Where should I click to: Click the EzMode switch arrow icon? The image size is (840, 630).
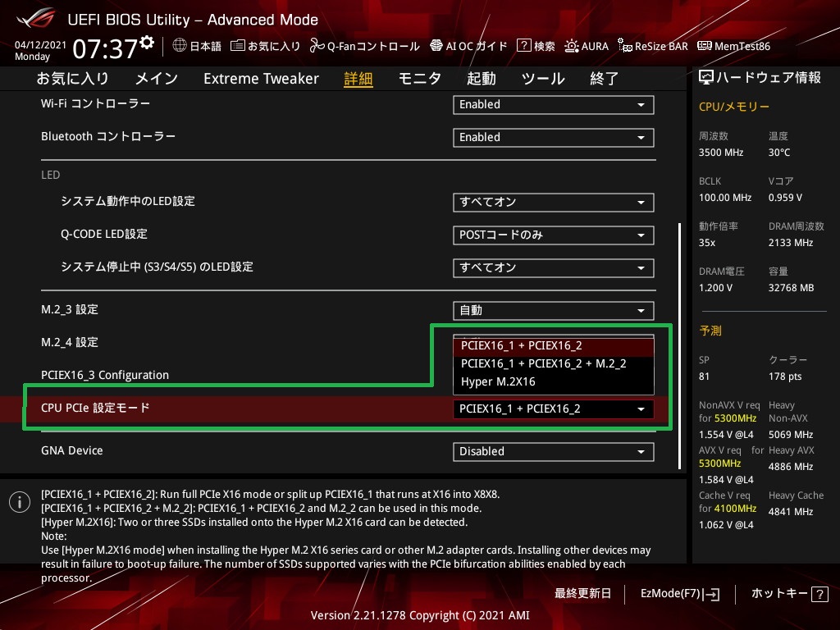711,594
